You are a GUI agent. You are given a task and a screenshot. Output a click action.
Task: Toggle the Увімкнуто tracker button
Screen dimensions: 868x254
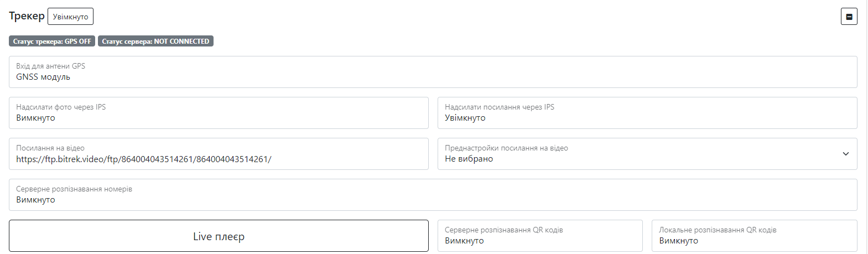[70, 17]
